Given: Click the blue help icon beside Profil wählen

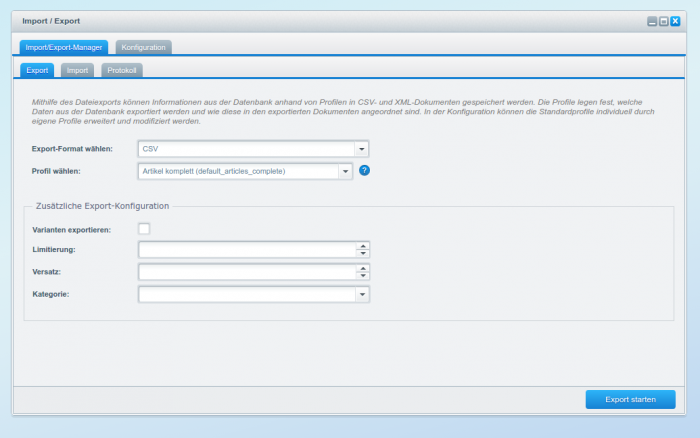Looking at the screenshot, I should tap(365, 171).
